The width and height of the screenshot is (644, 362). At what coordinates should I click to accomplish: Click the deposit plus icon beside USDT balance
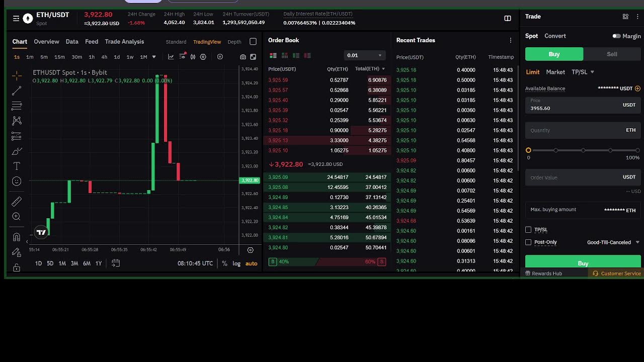pyautogui.click(x=637, y=88)
